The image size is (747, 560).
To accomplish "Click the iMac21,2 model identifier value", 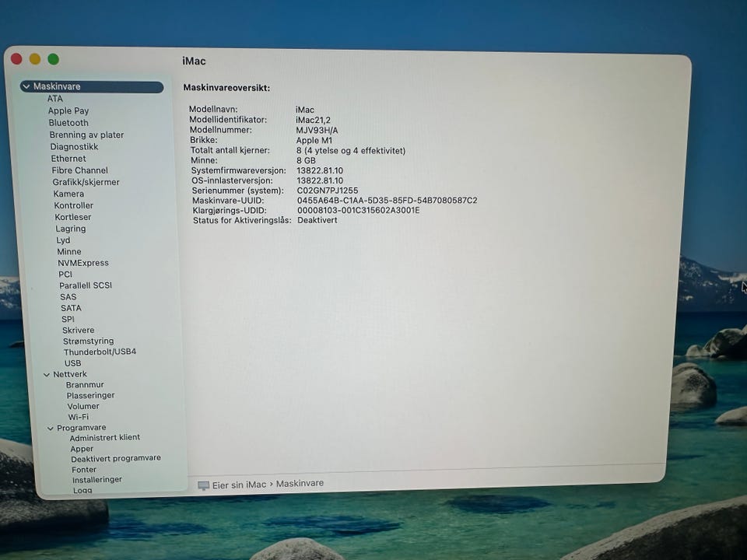I will (313, 120).
